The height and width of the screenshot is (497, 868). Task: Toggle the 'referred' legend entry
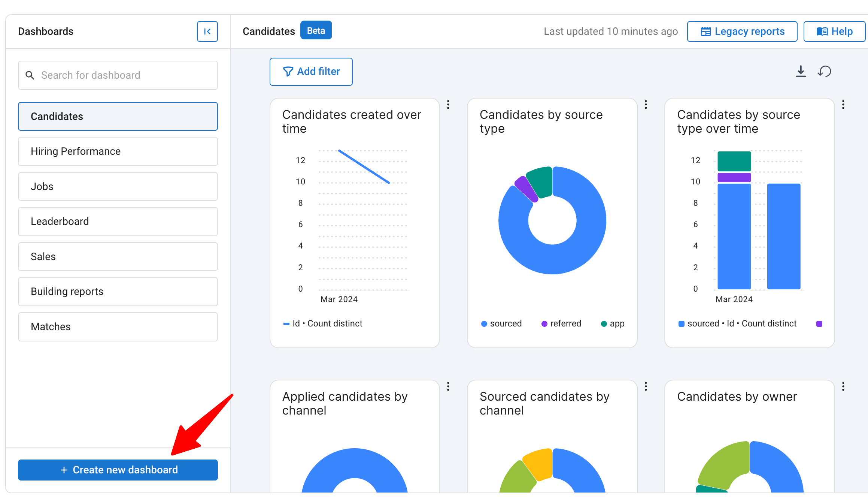click(561, 323)
